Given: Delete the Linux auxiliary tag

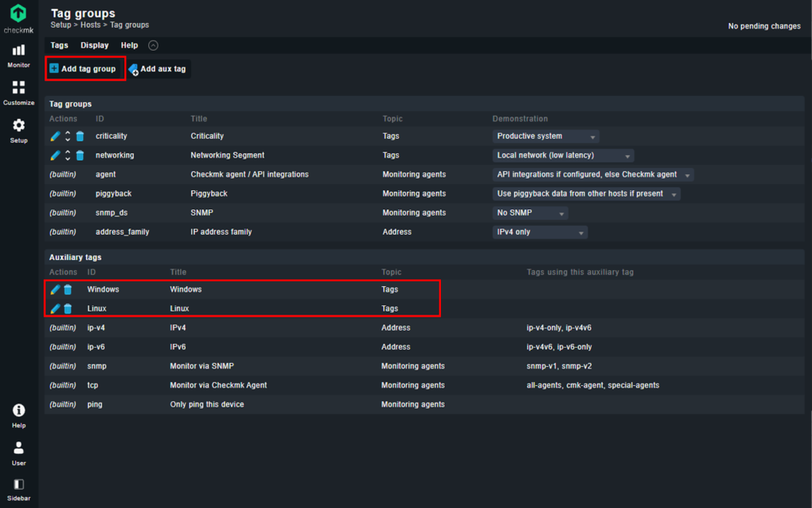Looking at the screenshot, I should (x=68, y=308).
